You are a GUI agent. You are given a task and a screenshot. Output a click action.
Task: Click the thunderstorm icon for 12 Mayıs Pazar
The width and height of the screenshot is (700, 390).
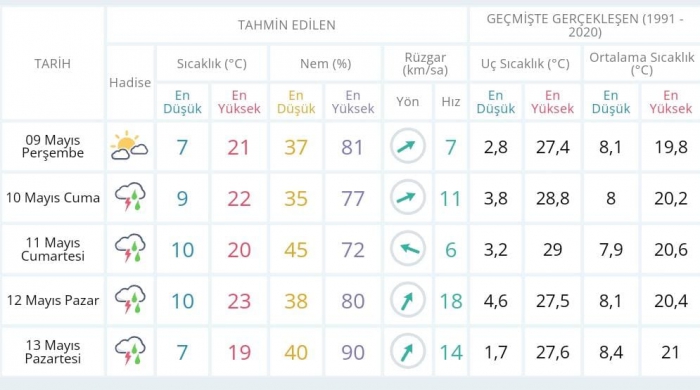coord(130,300)
